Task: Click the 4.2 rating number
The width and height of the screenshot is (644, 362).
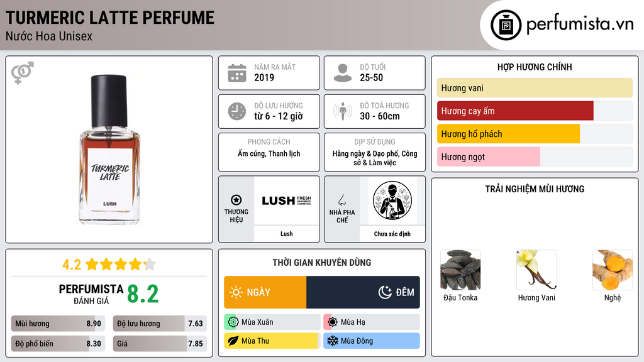Action: click(x=72, y=265)
